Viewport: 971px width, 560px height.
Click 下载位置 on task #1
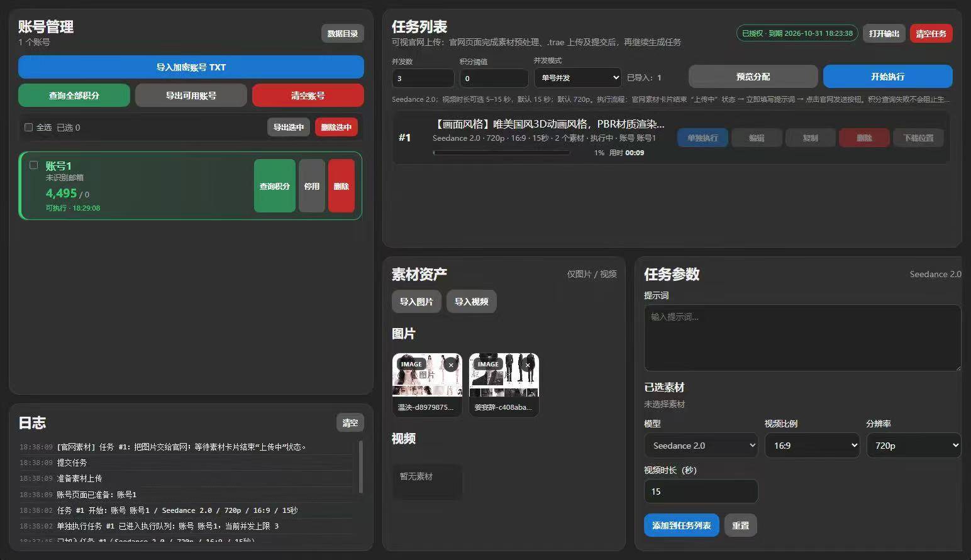918,138
